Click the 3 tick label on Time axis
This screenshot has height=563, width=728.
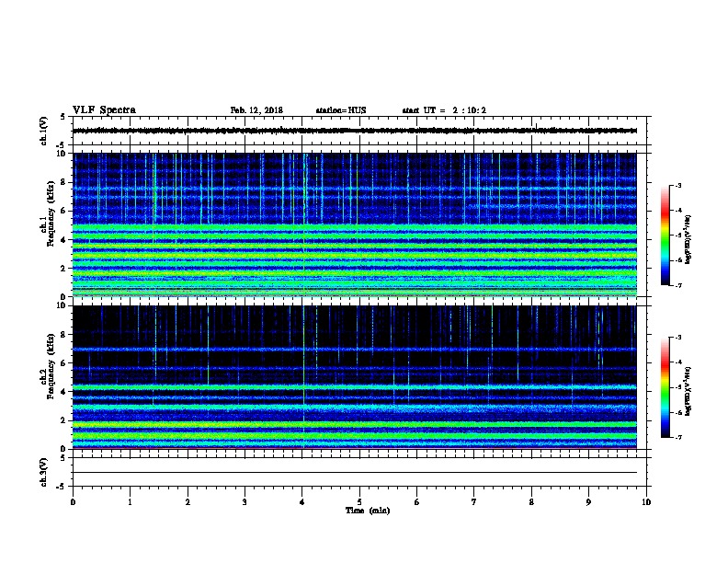point(245,502)
